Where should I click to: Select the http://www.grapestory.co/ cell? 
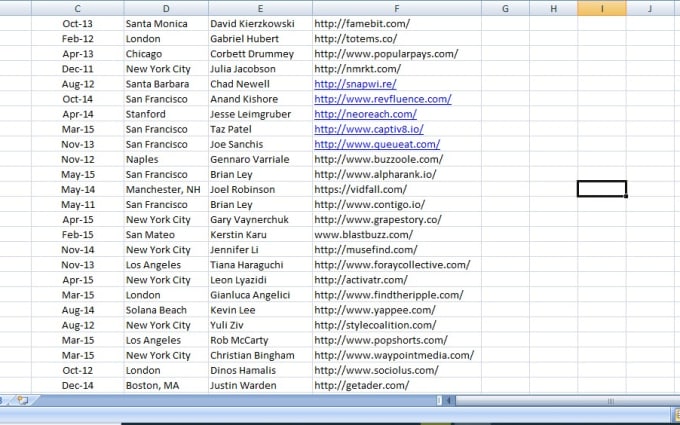pos(397,219)
